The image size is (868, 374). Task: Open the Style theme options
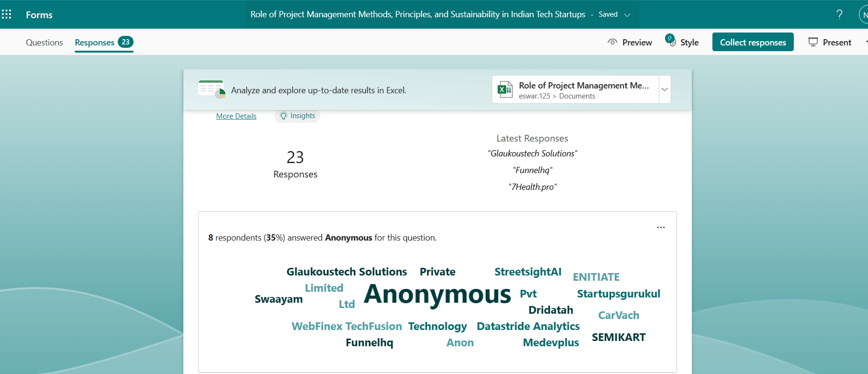pyautogui.click(x=682, y=42)
